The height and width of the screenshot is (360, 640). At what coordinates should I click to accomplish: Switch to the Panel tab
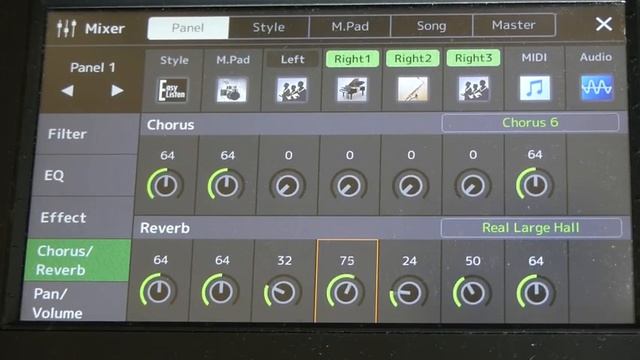(188, 28)
